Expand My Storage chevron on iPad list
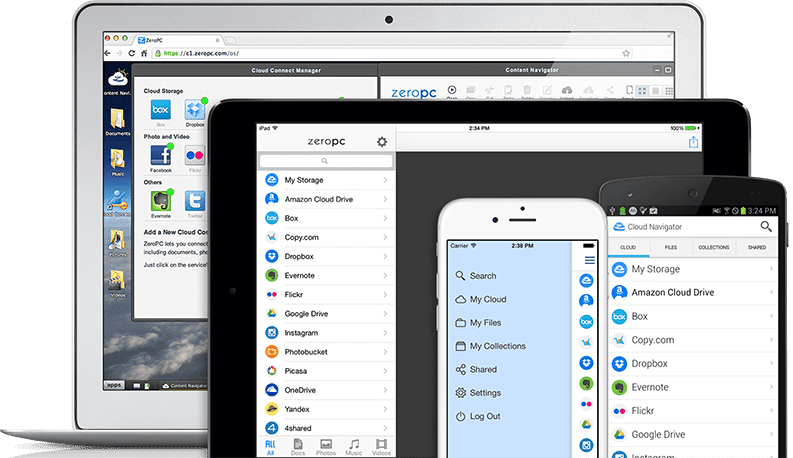 coord(385,180)
